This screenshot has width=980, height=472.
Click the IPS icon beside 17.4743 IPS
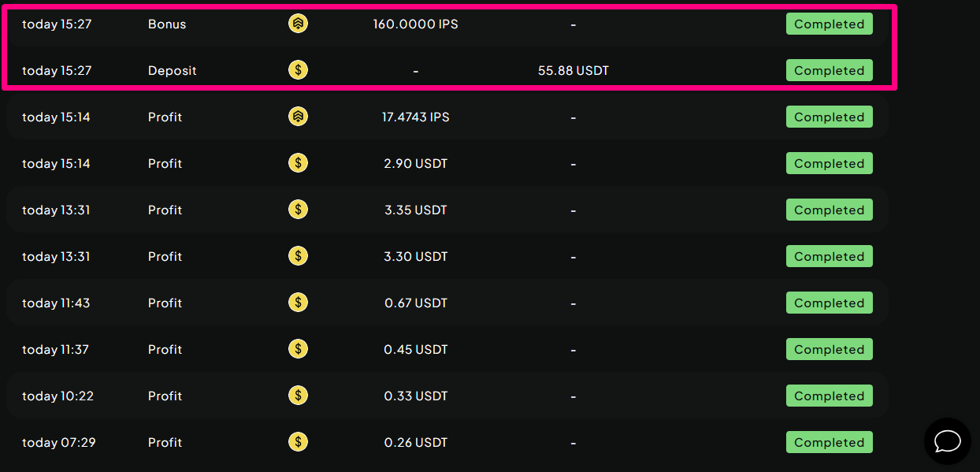click(298, 117)
